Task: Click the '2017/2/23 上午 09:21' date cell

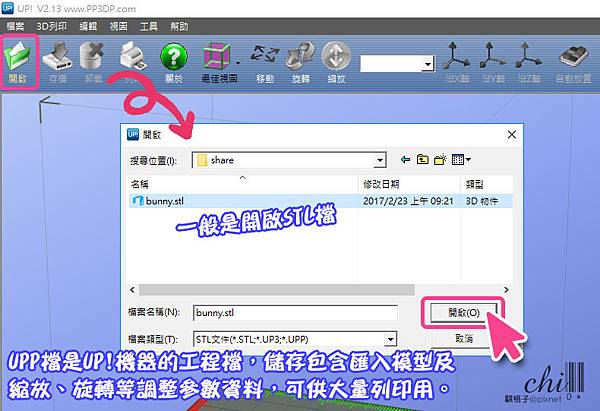Action: pyautogui.click(x=408, y=201)
